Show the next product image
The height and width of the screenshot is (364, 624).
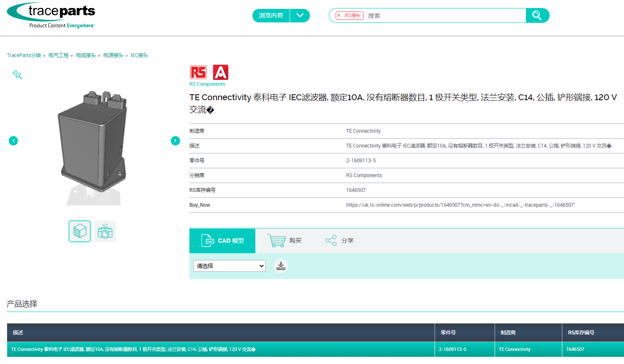(175, 141)
